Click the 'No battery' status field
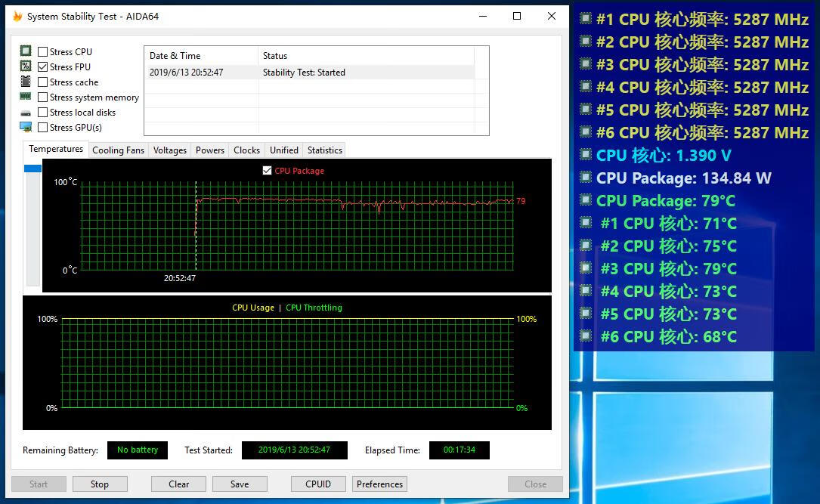 pyautogui.click(x=138, y=450)
